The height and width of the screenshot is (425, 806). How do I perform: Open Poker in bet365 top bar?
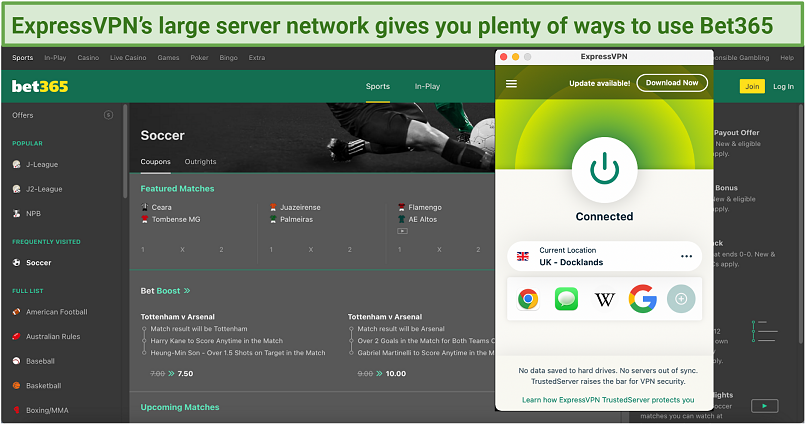click(x=199, y=58)
